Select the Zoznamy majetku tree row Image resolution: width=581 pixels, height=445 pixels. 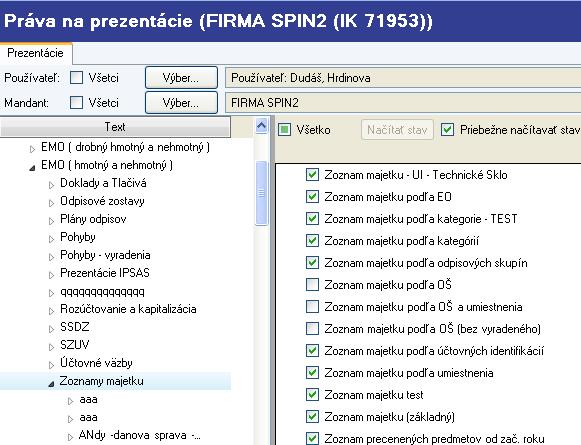[115, 381]
